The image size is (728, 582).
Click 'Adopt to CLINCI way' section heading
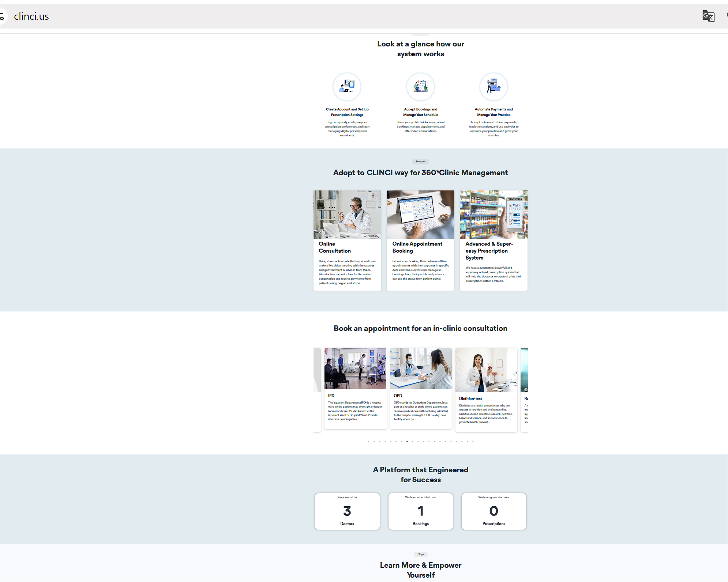point(420,173)
